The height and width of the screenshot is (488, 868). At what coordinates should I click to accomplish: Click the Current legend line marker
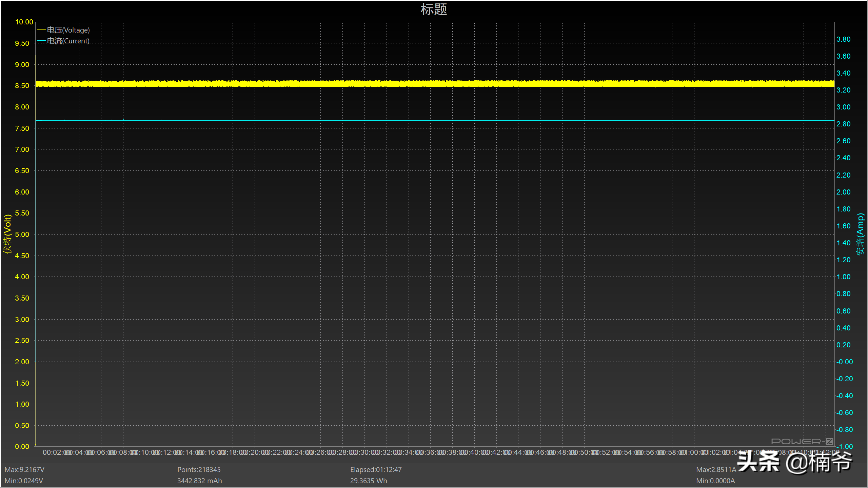(x=41, y=41)
